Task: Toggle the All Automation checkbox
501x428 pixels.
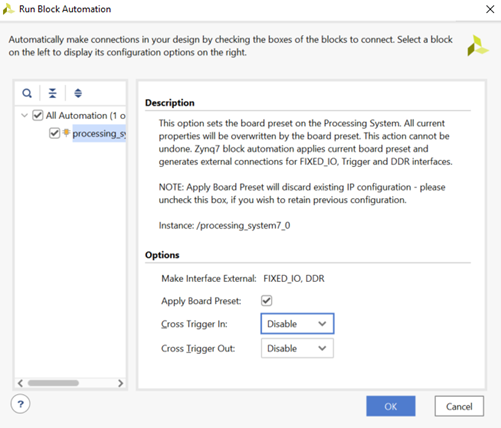Action: 37,115
